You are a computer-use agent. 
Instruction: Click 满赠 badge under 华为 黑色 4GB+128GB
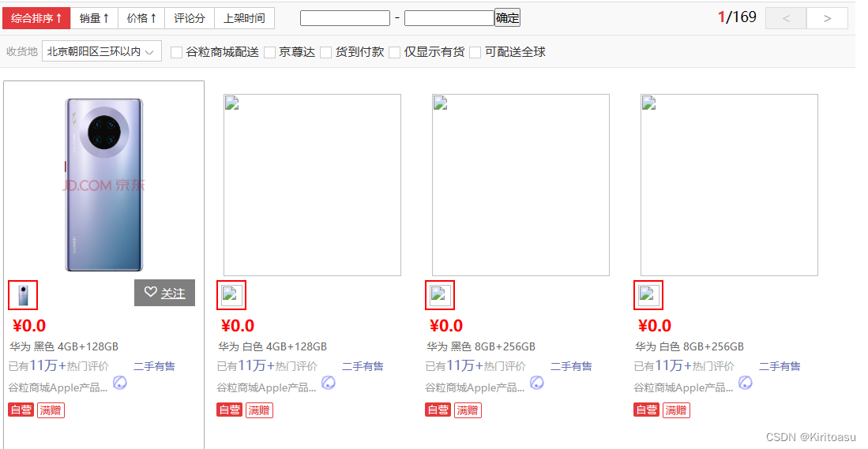tap(51, 410)
